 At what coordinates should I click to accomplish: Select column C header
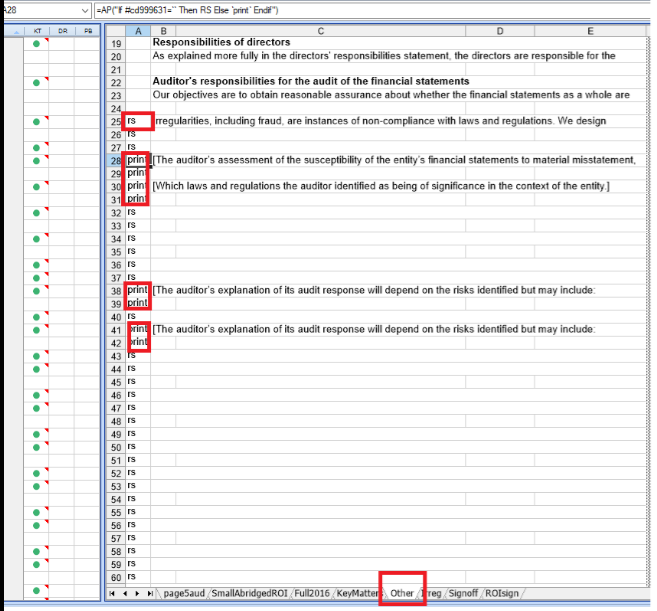[321, 31]
